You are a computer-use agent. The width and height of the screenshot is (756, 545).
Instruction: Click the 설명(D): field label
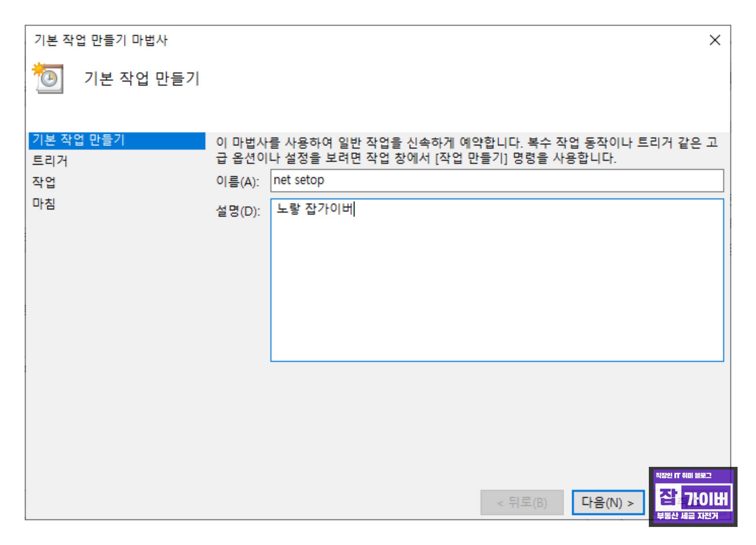click(x=238, y=211)
